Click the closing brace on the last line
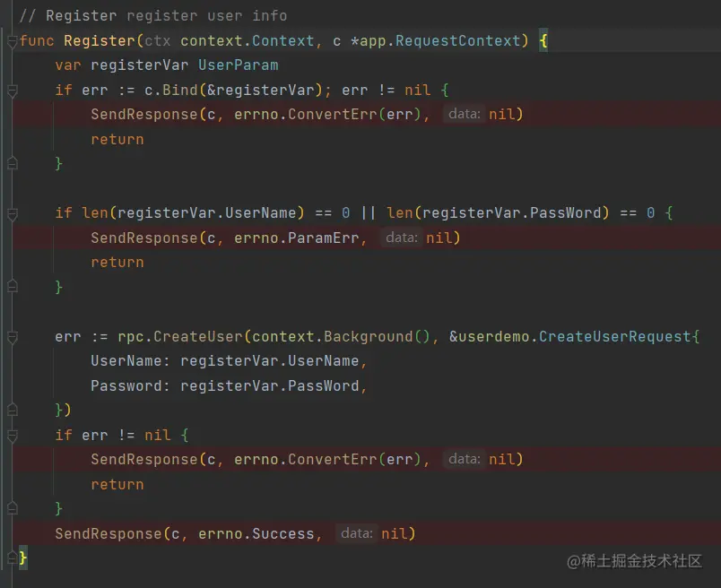 [x=21, y=558]
